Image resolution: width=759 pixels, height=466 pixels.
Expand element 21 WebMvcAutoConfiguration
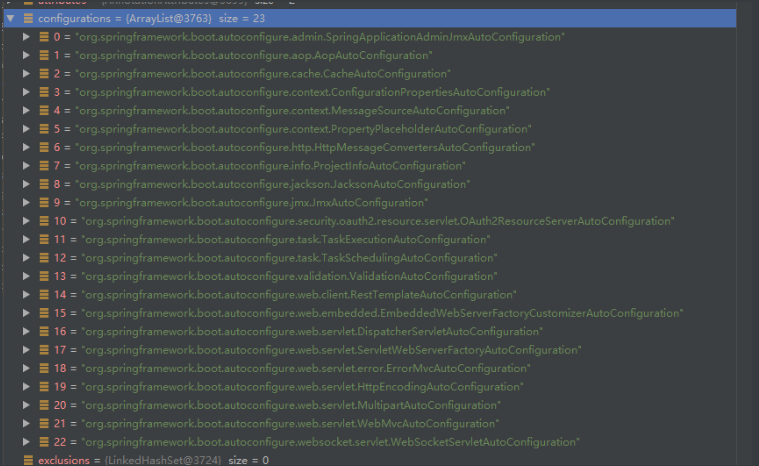pyautogui.click(x=26, y=423)
